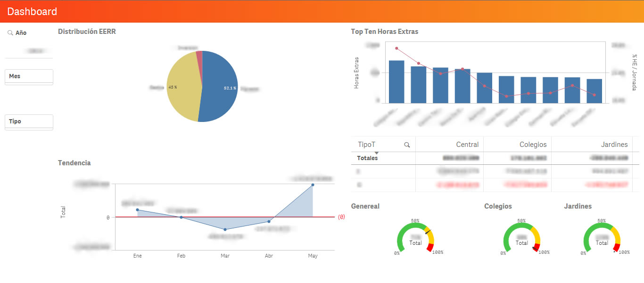Click the Jardines gauge chart

(x=602, y=237)
